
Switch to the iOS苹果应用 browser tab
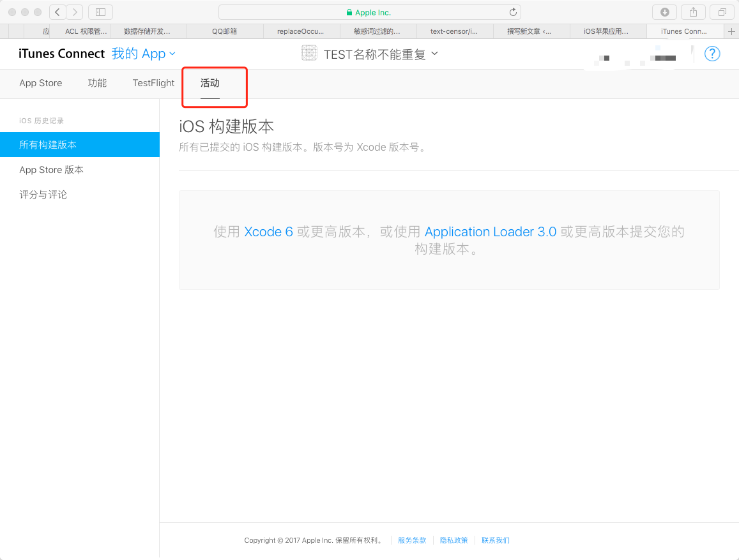(606, 31)
